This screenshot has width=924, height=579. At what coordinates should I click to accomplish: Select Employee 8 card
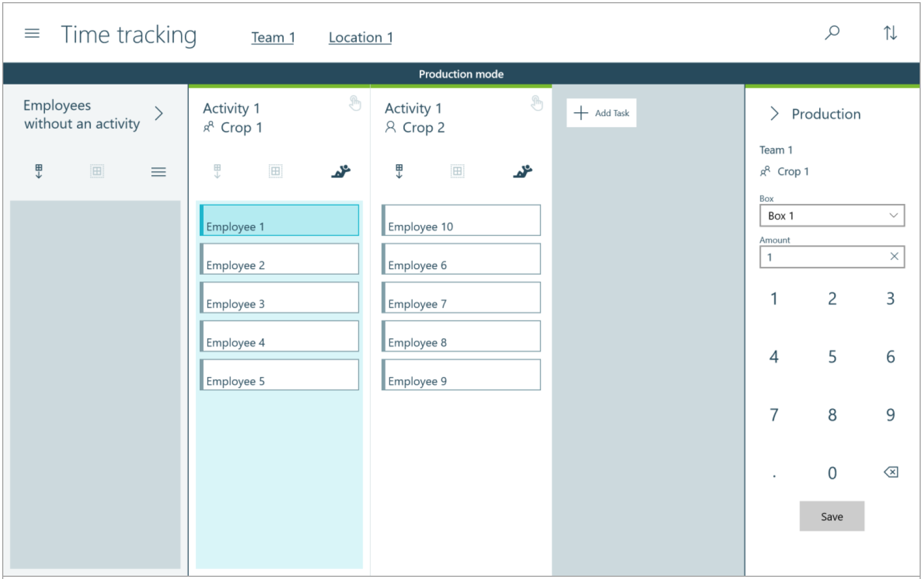461,336
